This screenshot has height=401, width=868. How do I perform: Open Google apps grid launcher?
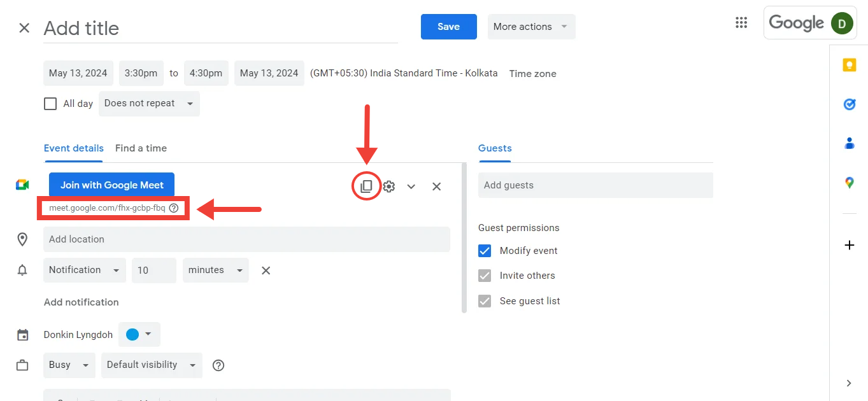pos(741,23)
